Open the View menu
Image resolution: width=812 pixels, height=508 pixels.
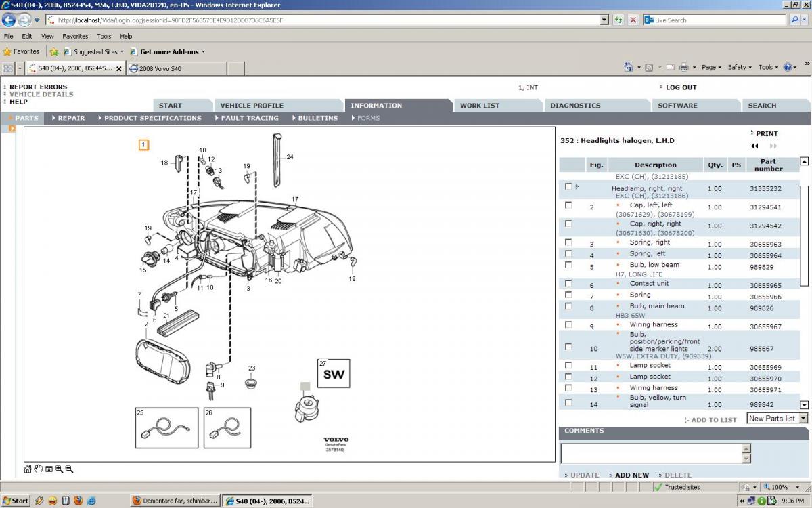(x=47, y=36)
